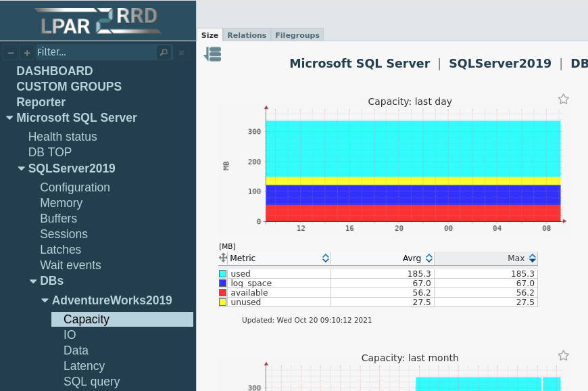This screenshot has width=588, height=391.
Task: Click the sort arrows on the Metric column
Action: coord(325,258)
